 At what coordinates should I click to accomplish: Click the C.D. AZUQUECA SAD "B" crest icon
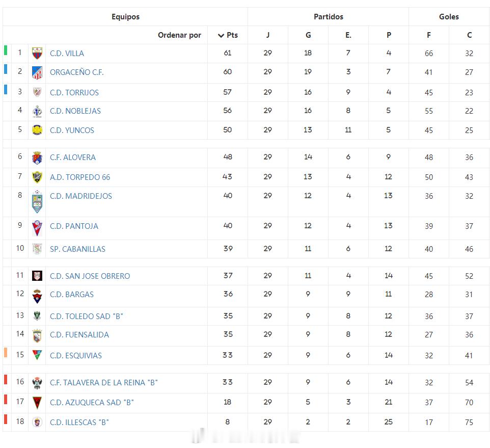[x=37, y=403]
